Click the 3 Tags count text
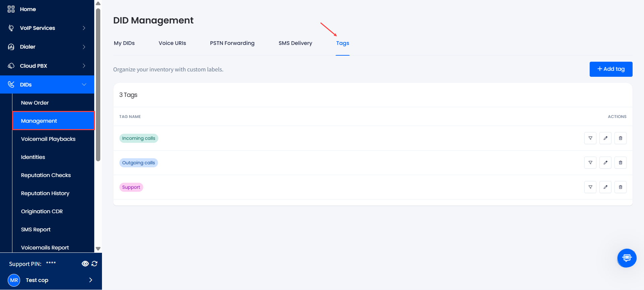The image size is (644, 290). pyautogui.click(x=128, y=95)
